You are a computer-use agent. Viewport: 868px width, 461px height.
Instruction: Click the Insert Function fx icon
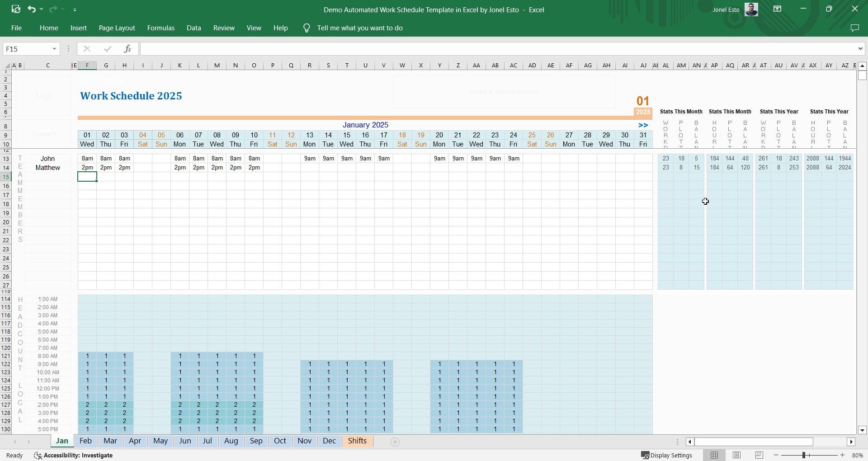tap(128, 48)
